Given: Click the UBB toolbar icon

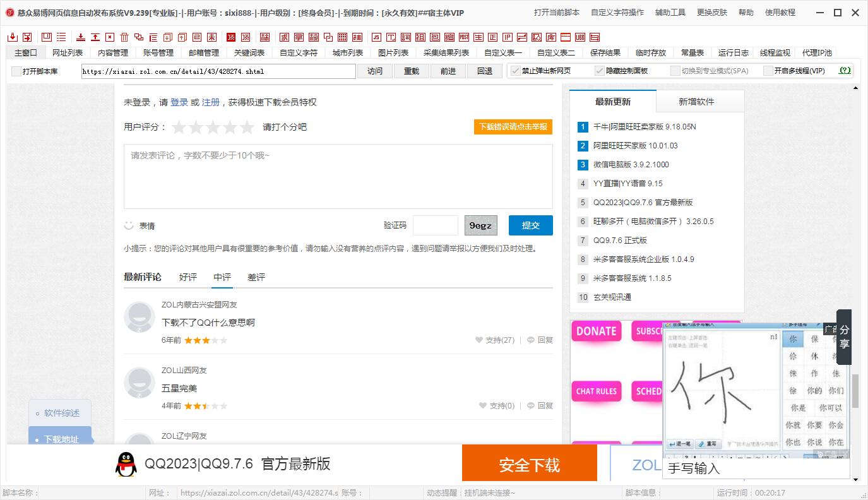Looking at the screenshot, I should coord(580,37).
